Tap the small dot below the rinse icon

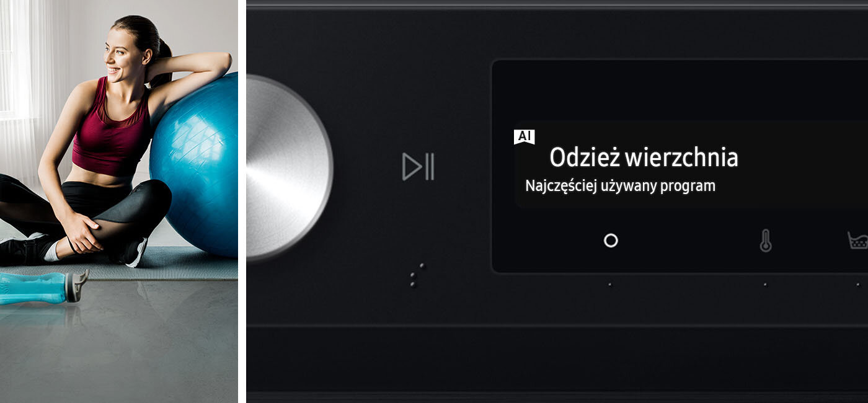point(859,285)
